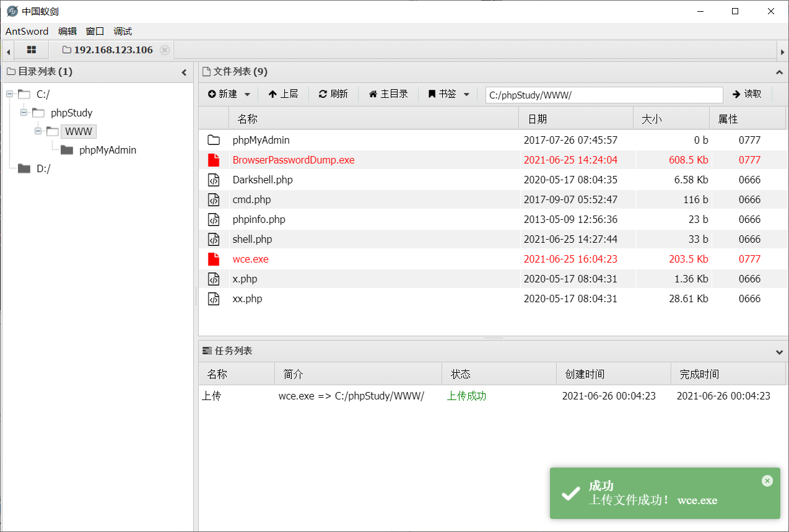Click the 简介 task column header
Image resolution: width=789 pixels, height=532 pixels.
(359, 374)
